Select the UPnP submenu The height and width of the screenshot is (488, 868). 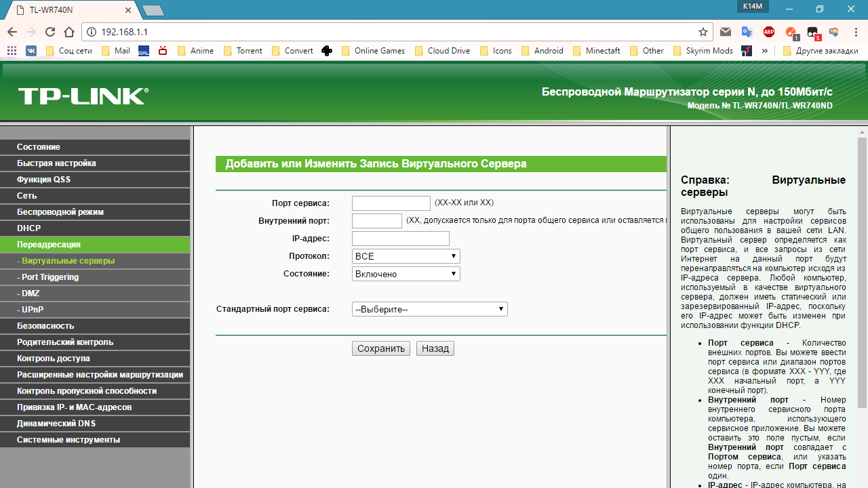click(x=95, y=310)
